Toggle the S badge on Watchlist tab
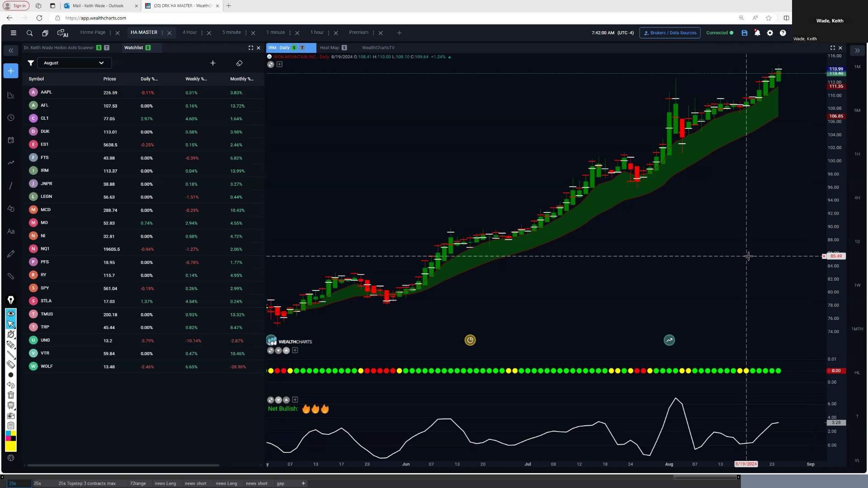 (148, 48)
